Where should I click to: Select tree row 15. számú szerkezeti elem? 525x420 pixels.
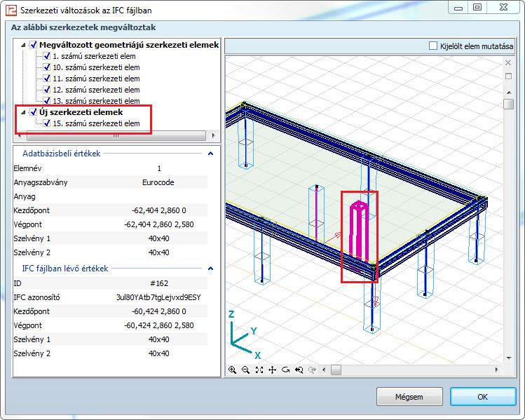[96, 123]
